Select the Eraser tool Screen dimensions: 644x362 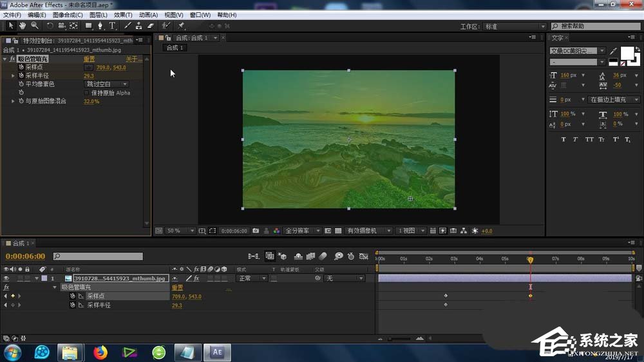[151, 26]
